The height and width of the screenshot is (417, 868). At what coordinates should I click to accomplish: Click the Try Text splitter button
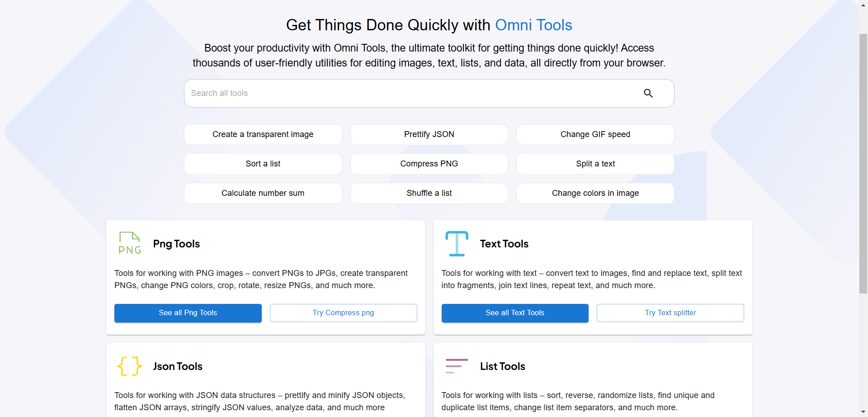[670, 313]
